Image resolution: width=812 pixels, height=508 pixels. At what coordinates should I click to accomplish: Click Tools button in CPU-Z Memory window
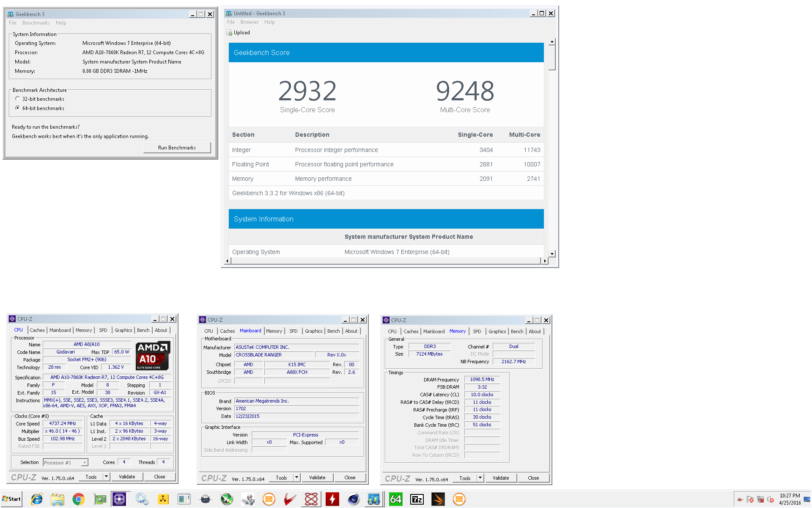[465, 478]
